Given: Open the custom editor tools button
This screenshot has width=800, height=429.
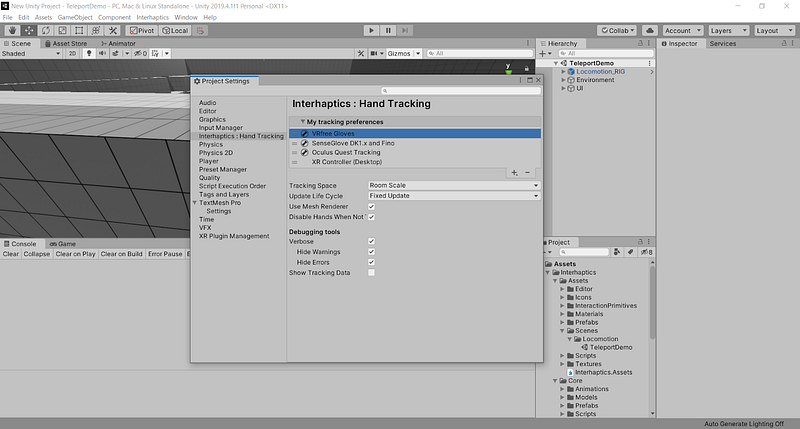Looking at the screenshot, I should coord(113,31).
